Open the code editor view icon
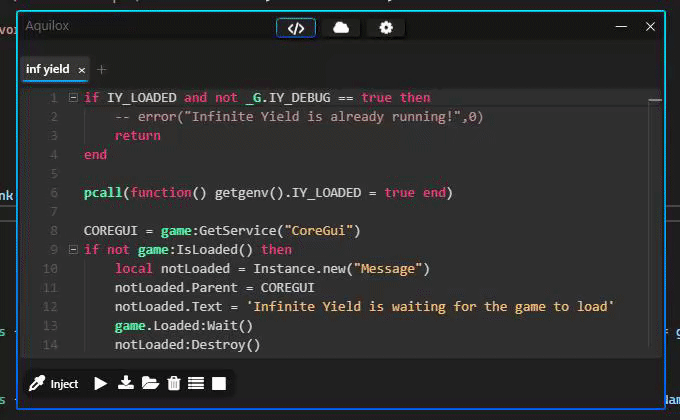This screenshot has height=420, width=680. click(296, 28)
